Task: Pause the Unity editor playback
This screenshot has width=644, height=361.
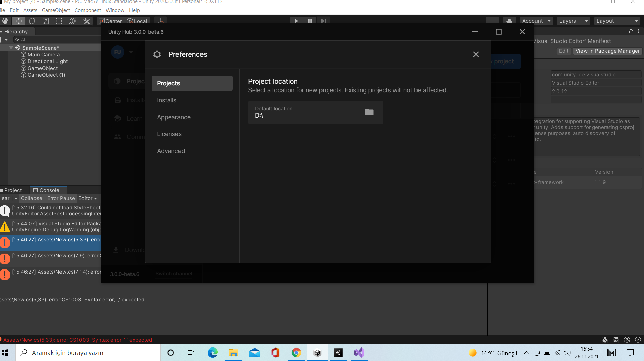Action: 310,21
